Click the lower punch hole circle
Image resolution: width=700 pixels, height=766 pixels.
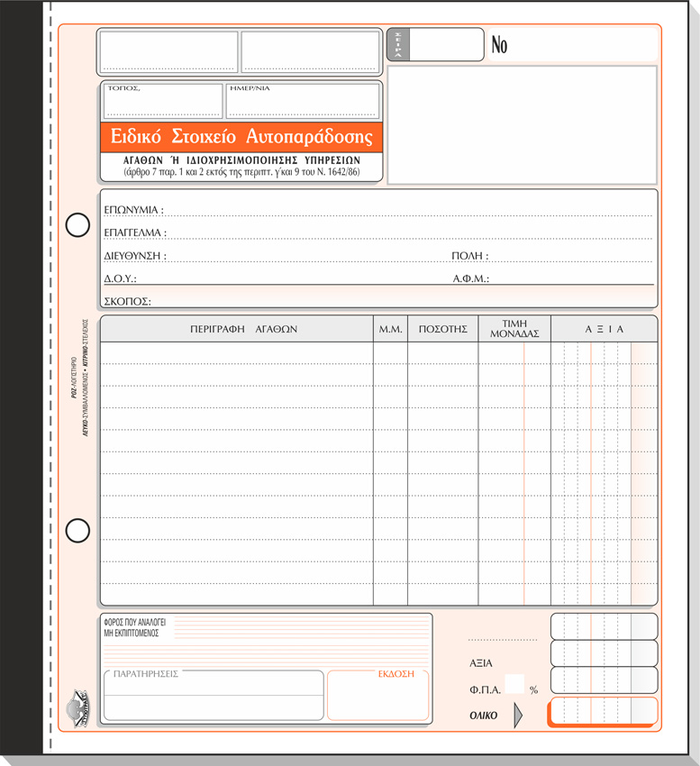[78, 531]
